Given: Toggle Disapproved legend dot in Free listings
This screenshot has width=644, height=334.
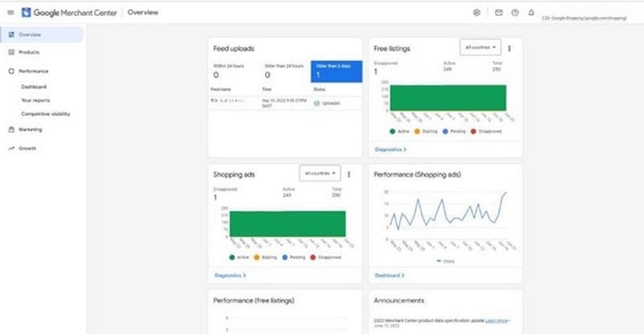Looking at the screenshot, I should (x=473, y=131).
